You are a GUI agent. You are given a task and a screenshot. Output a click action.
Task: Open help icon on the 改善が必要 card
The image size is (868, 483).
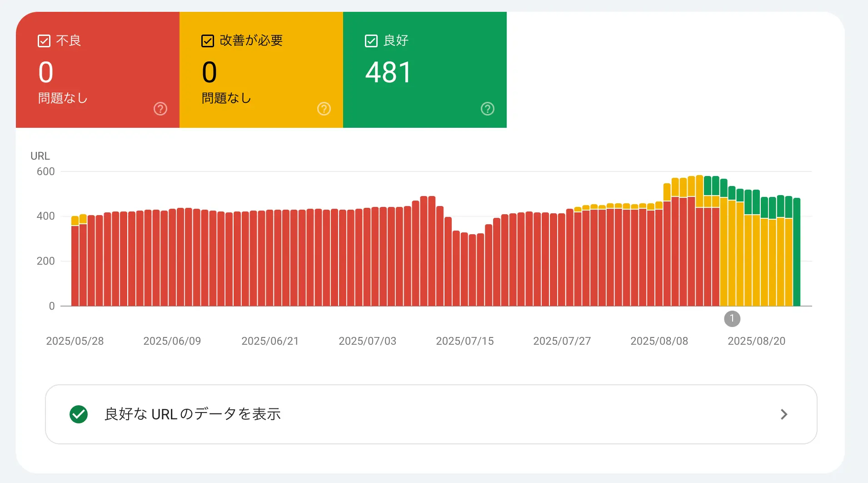(x=324, y=109)
